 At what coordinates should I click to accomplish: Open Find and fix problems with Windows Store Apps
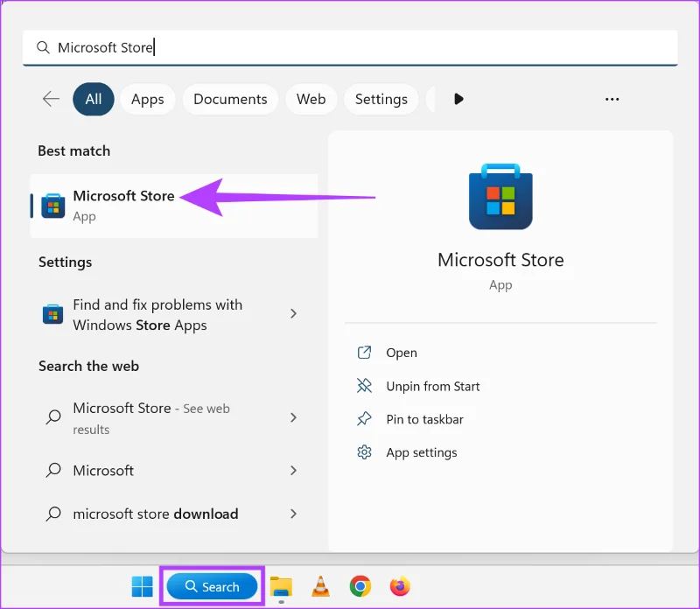click(174, 314)
